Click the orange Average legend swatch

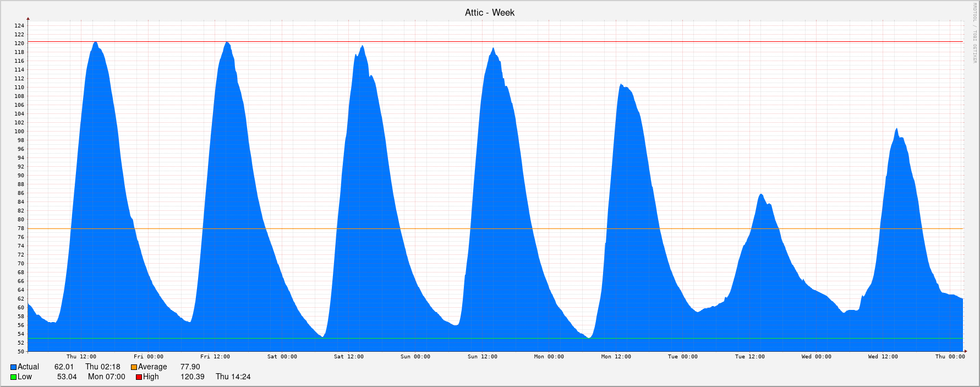[x=134, y=367]
